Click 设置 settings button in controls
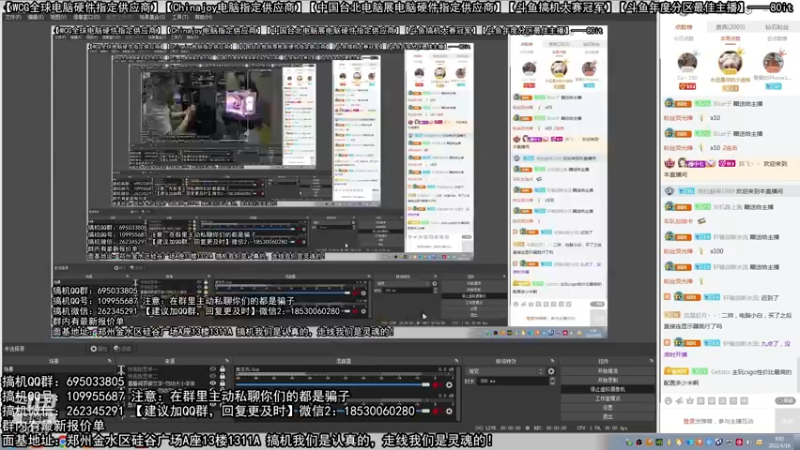 tap(607, 408)
